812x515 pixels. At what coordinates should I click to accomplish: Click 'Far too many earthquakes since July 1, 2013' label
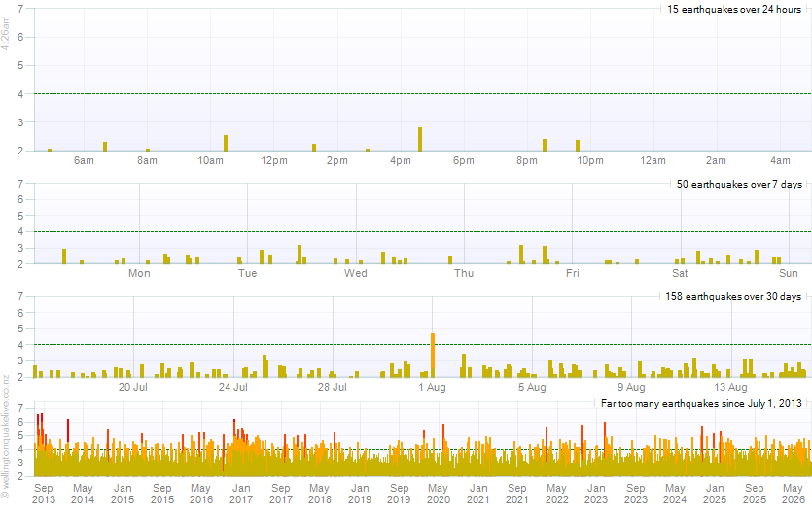coord(701,403)
